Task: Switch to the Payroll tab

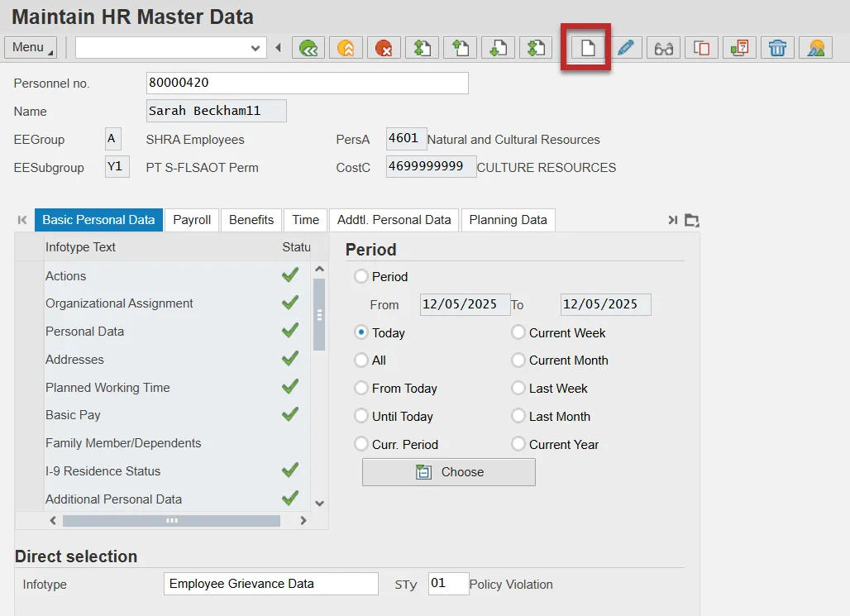Action: [x=192, y=220]
